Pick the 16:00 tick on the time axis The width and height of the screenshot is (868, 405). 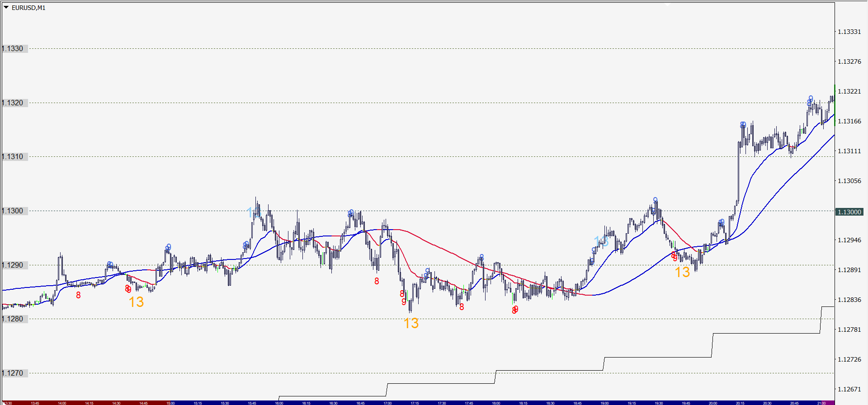(x=279, y=403)
